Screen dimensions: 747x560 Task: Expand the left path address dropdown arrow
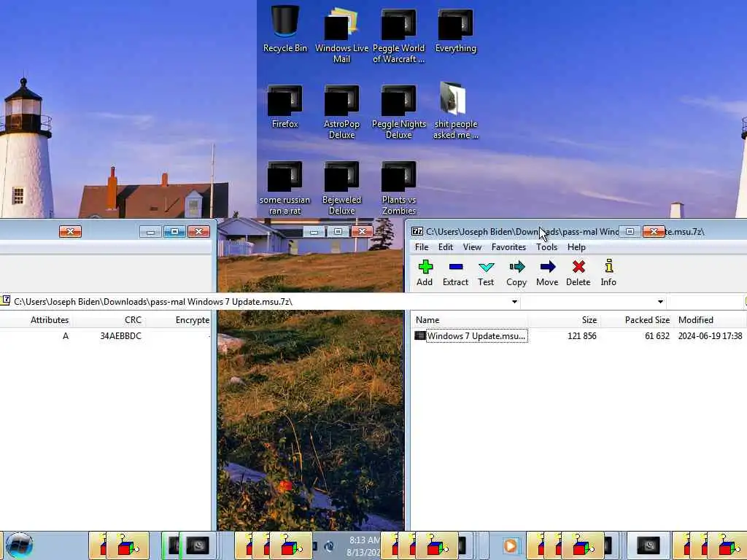click(x=514, y=302)
